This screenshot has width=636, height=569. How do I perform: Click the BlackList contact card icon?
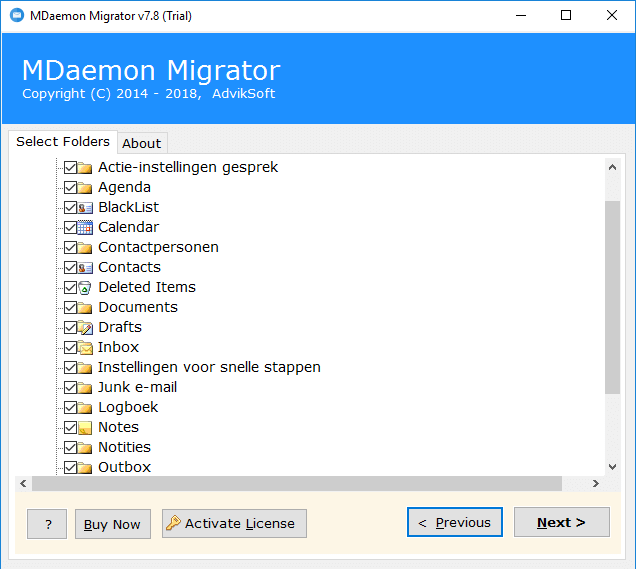[85, 208]
